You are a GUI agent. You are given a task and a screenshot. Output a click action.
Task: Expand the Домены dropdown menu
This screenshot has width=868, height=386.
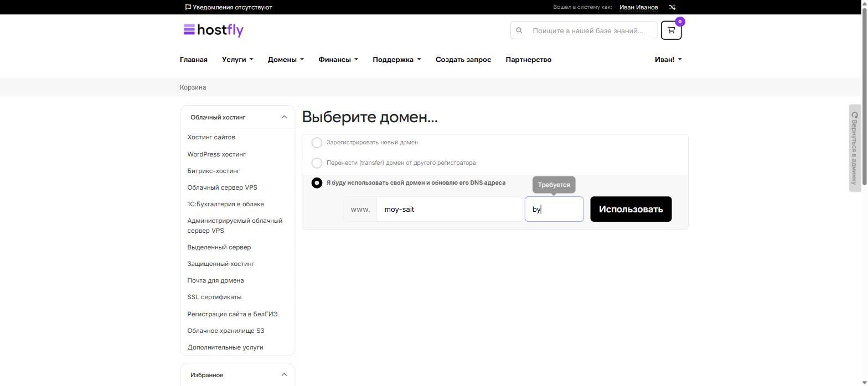286,60
